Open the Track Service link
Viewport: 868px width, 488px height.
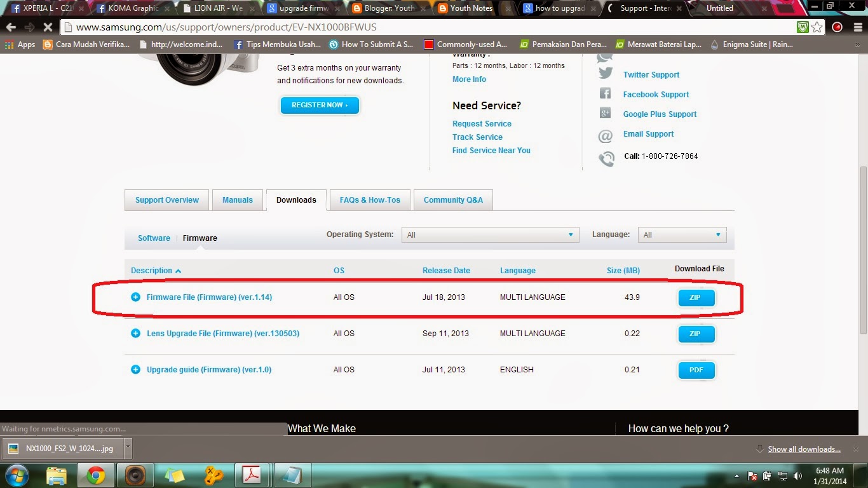pos(477,137)
